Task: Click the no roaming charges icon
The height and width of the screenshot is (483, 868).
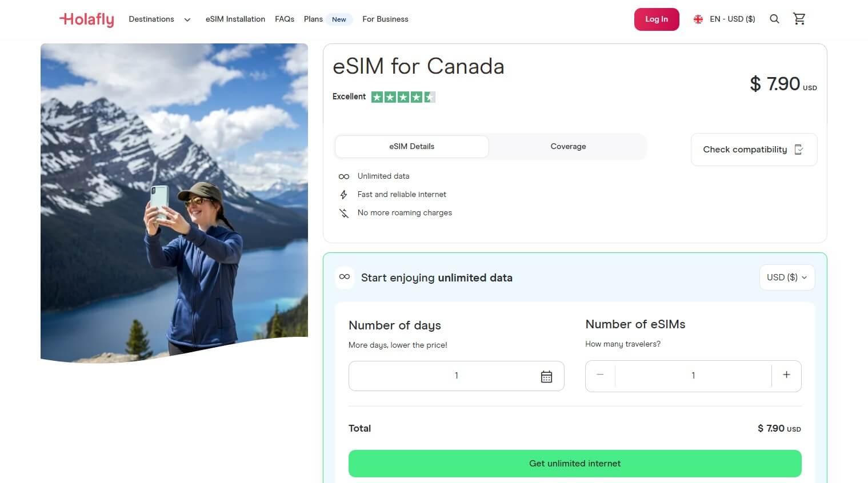Action: pos(344,212)
